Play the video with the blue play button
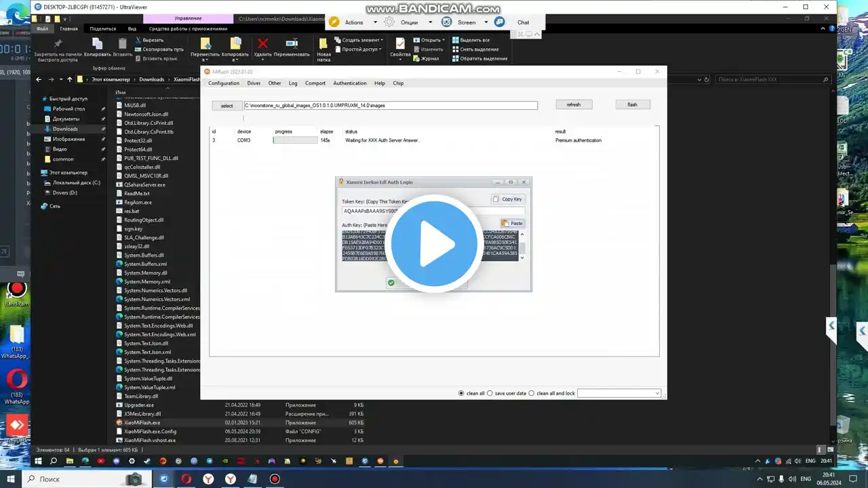This screenshot has width=868, height=488. 434,245
